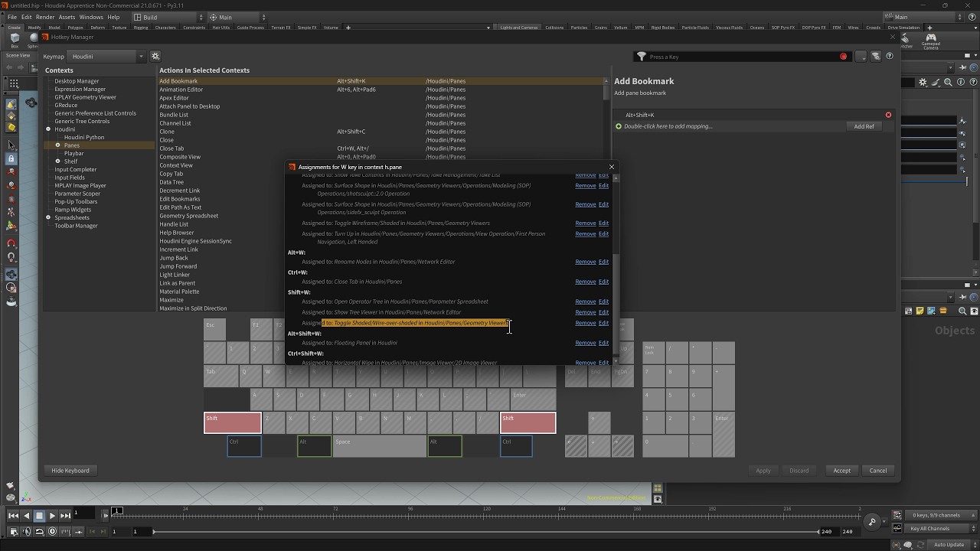The image size is (980, 551).
Task: Click Edit link for Floating Panel assignment
Action: 603,343
